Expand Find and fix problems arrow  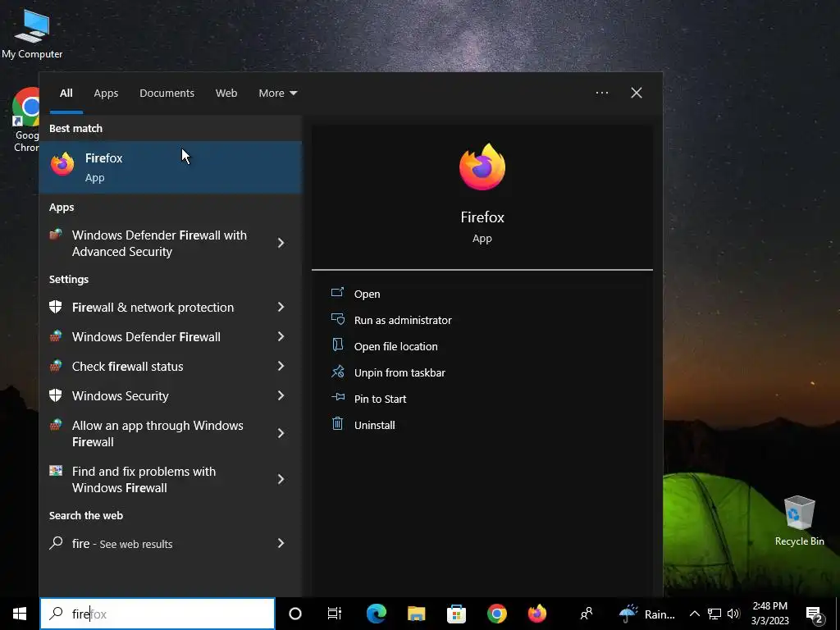point(281,479)
